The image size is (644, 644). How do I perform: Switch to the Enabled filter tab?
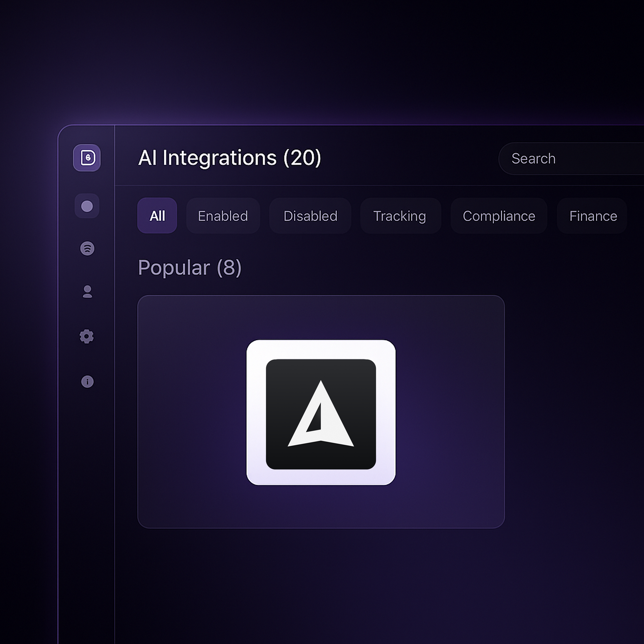pyautogui.click(x=223, y=216)
